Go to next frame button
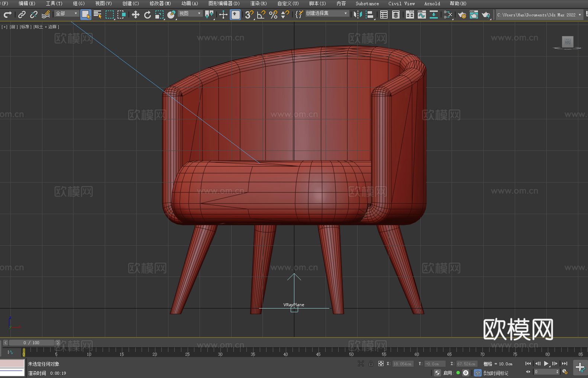 click(555, 364)
